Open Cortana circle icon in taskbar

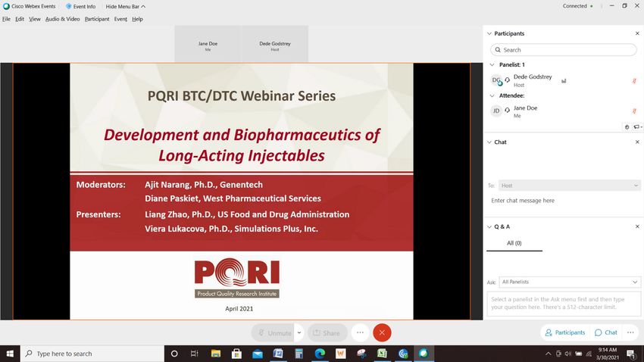(x=174, y=354)
